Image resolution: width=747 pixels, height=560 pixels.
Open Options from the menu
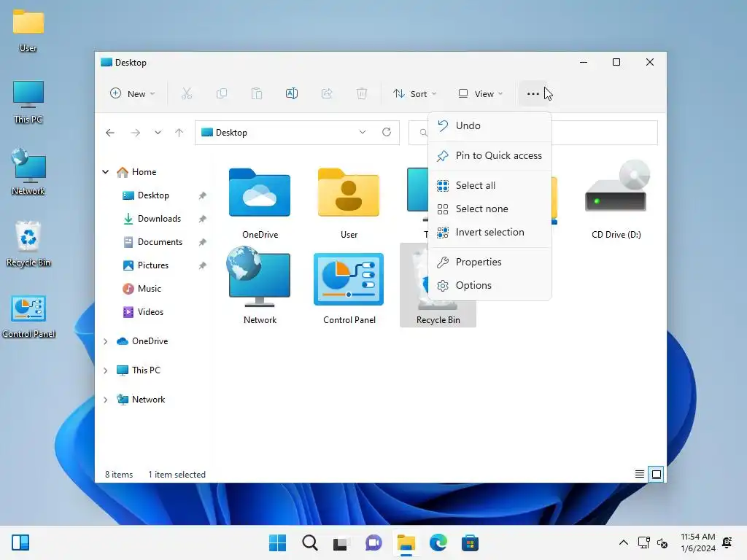[489, 286]
